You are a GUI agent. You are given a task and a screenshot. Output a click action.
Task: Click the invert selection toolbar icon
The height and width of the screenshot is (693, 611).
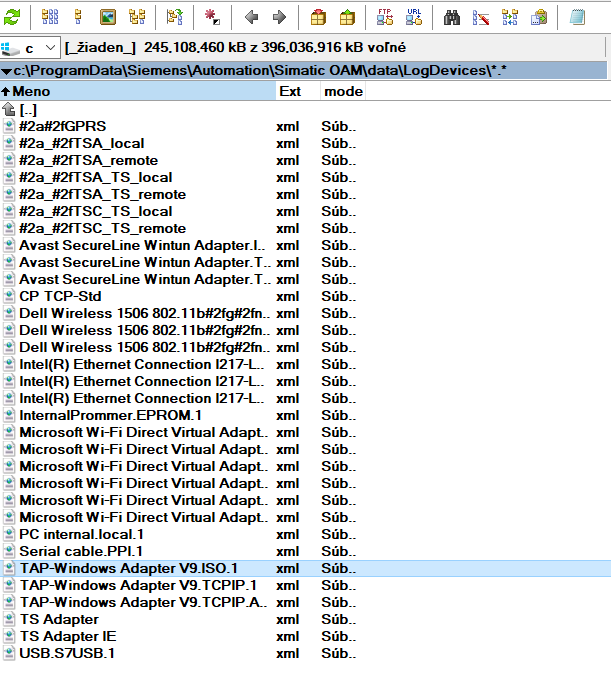tap(175, 17)
